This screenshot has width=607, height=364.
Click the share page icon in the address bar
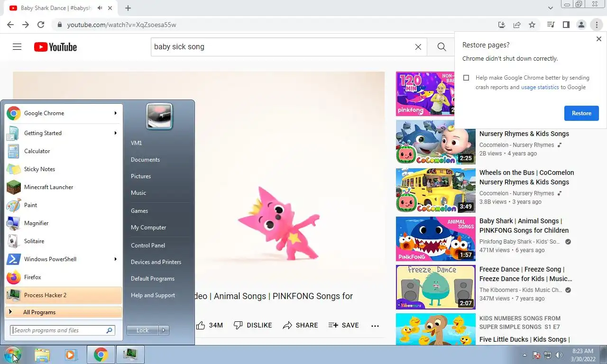coord(517,25)
